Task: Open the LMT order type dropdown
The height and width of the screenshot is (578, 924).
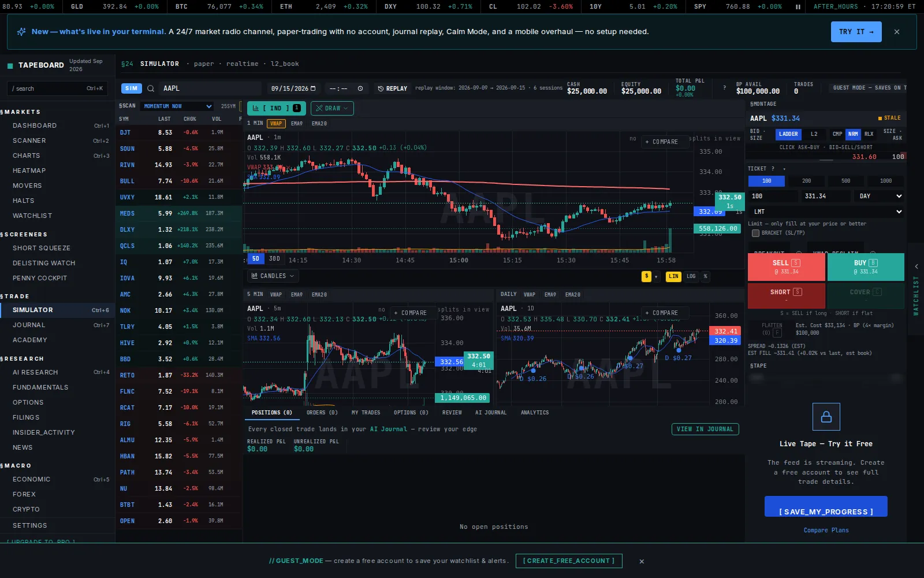Action: [x=826, y=212]
